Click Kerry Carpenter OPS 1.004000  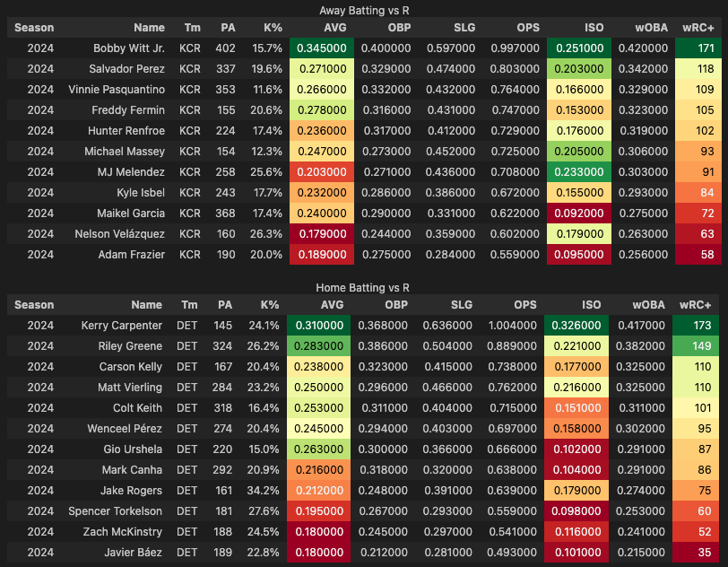pos(512,326)
